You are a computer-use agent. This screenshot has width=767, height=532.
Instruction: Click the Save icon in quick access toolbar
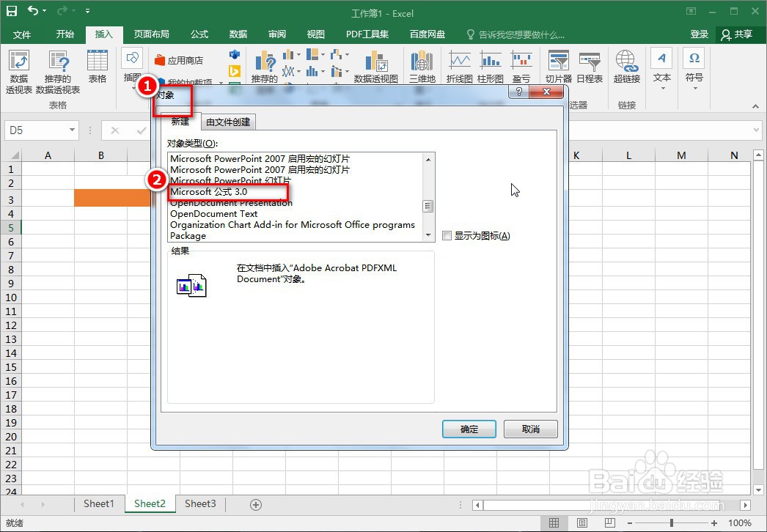click(x=12, y=11)
